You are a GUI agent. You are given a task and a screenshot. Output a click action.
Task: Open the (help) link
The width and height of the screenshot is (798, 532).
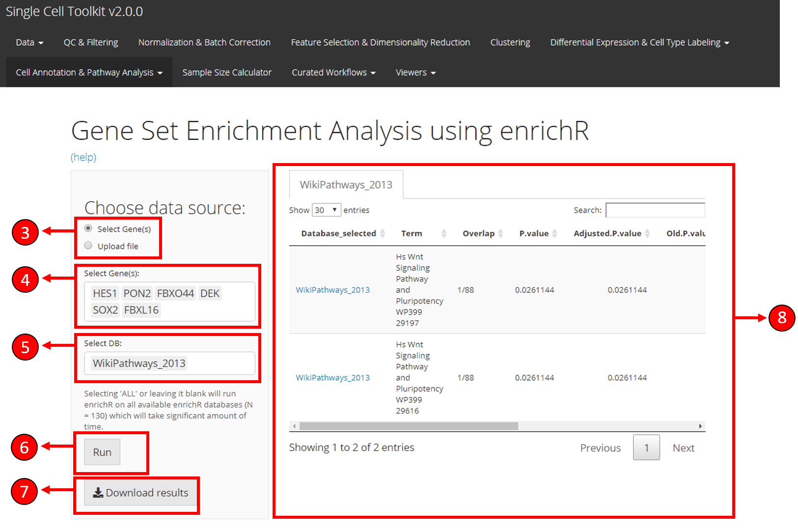(83, 157)
